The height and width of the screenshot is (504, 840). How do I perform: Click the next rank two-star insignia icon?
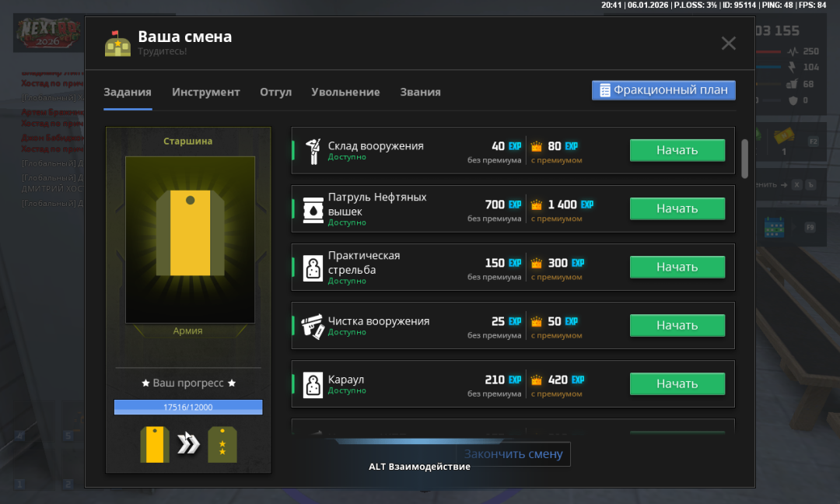[222, 445]
